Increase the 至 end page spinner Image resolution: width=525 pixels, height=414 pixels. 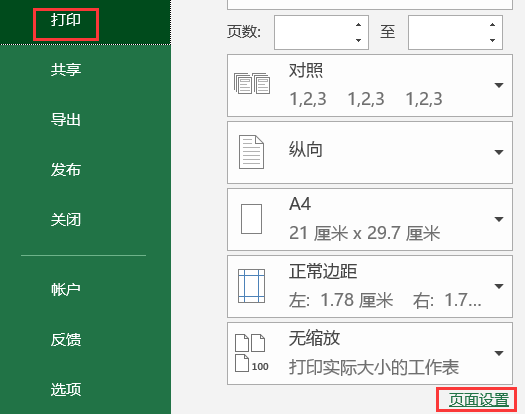coord(492,25)
